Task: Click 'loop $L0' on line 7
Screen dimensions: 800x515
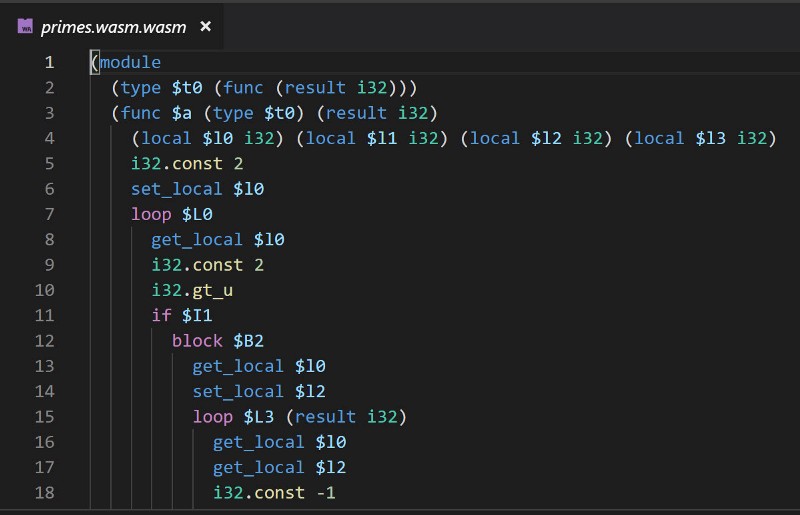Action: [172, 214]
